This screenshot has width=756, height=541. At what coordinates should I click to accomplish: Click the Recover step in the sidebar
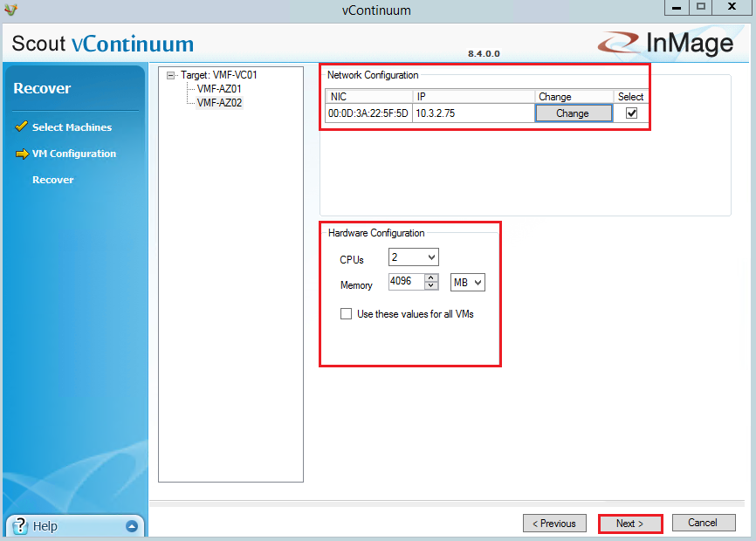[x=52, y=180]
